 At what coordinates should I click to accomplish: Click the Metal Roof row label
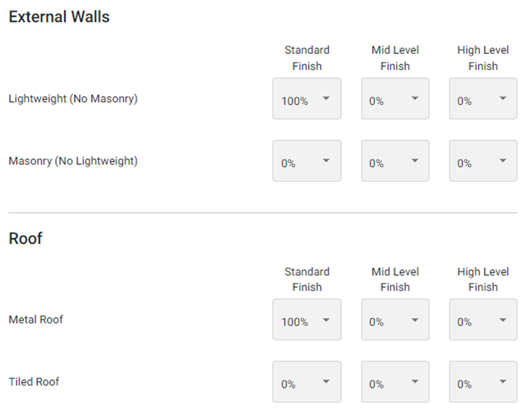(36, 320)
